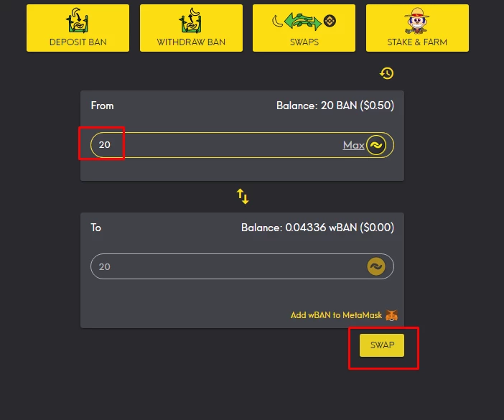Click the banana withdraw illustration icon
The height and width of the screenshot is (420, 504).
coord(191,21)
